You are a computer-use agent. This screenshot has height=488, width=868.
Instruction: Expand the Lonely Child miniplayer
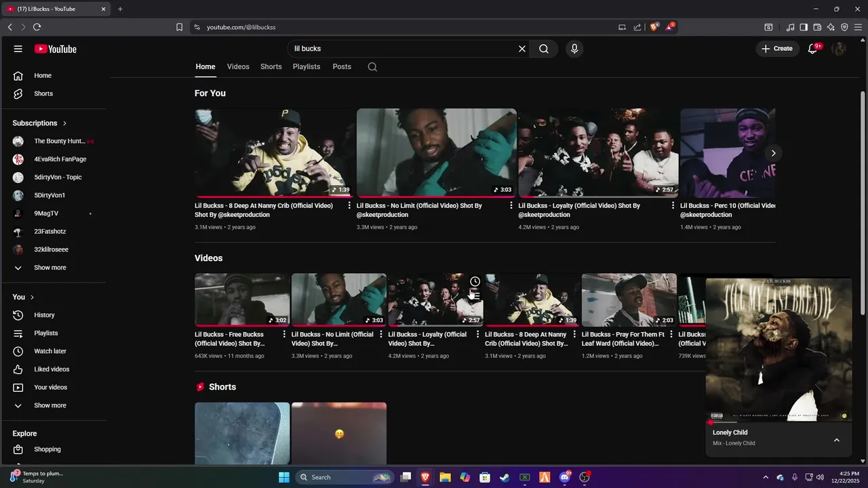pos(836,440)
